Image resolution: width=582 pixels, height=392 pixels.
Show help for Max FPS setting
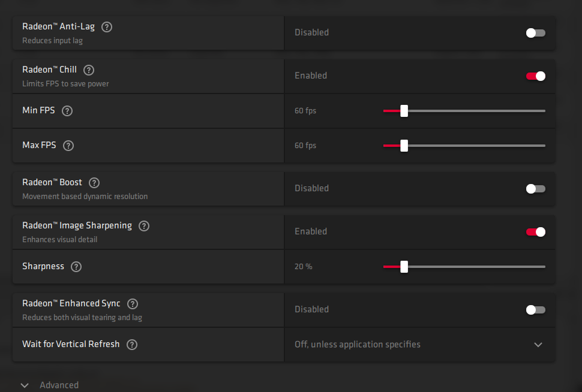coord(68,146)
